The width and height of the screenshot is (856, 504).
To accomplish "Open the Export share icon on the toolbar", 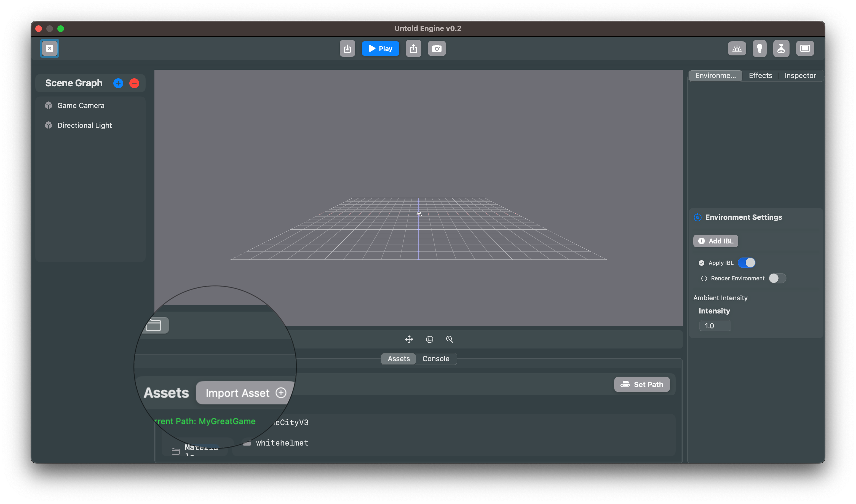I will coord(414,48).
